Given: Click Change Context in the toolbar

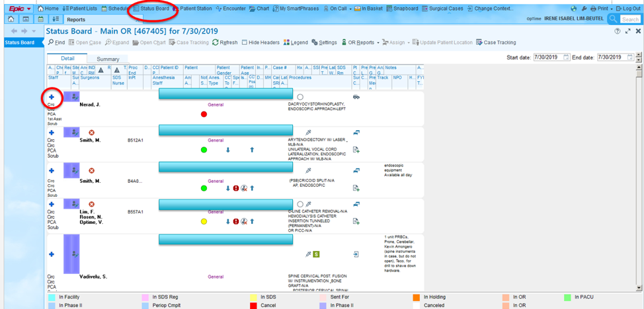Looking at the screenshot, I should [491, 8].
